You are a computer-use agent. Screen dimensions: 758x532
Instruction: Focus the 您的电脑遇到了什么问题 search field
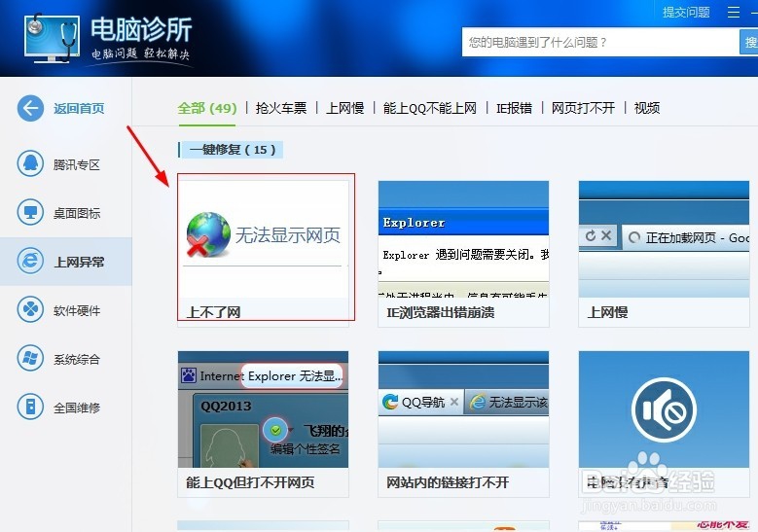click(x=600, y=42)
